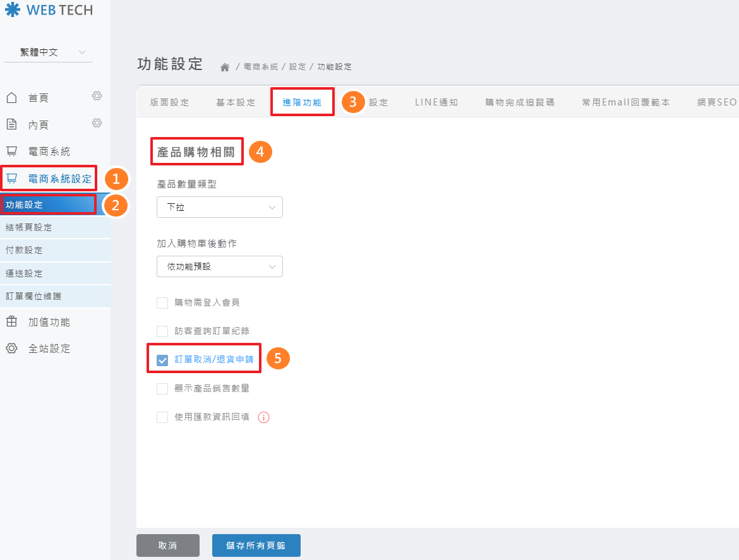Click the WEB TECH snowflake logo
The height and width of the screenshot is (560, 739).
click(x=13, y=10)
